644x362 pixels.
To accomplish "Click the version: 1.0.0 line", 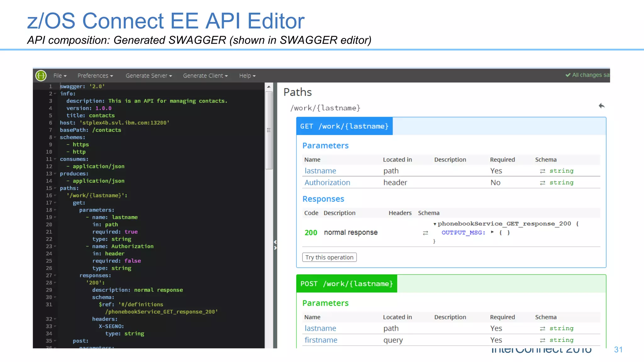I will pos(89,108).
